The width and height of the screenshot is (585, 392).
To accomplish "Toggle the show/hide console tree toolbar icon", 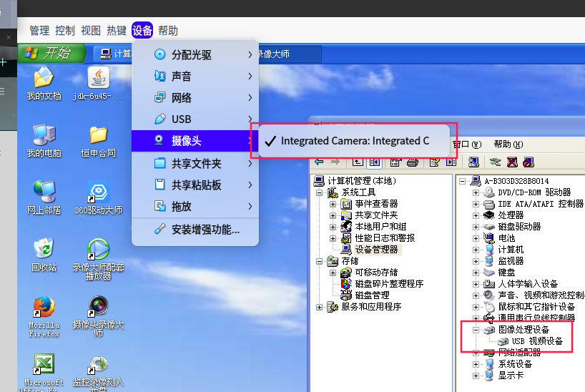I will tap(374, 162).
